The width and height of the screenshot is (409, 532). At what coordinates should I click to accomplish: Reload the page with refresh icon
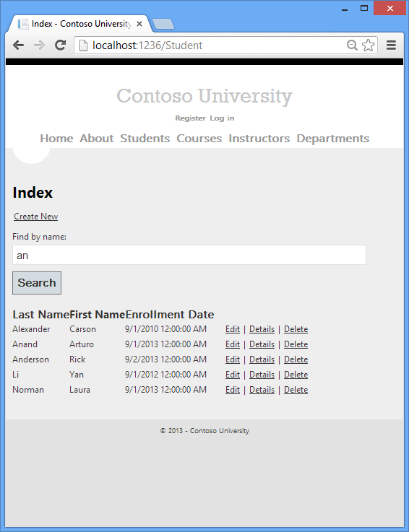coord(61,45)
